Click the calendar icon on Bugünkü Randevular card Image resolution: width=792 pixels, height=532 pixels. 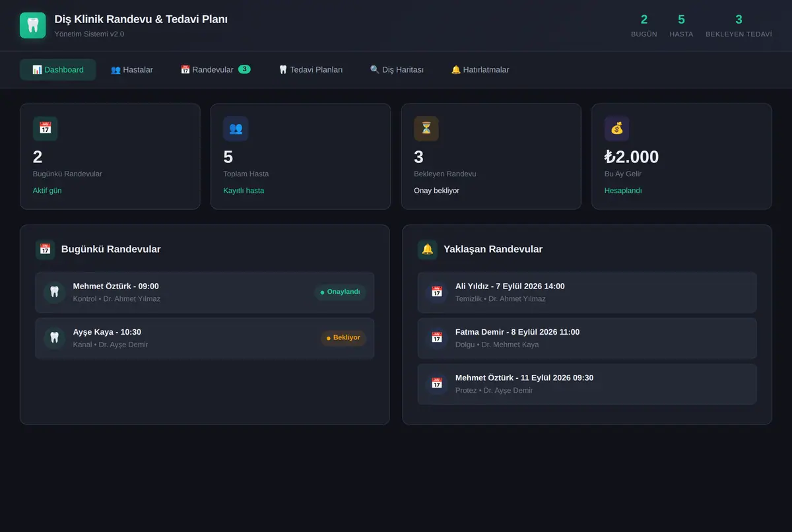pyautogui.click(x=45, y=128)
